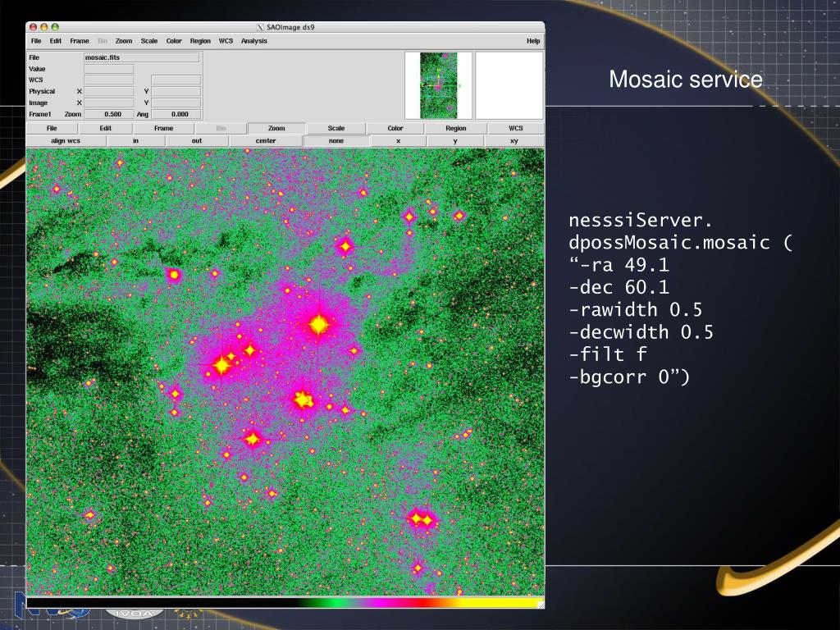This screenshot has height=630, width=840.
Task: Click the brightest star in the image
Action: tap(319, 324)
